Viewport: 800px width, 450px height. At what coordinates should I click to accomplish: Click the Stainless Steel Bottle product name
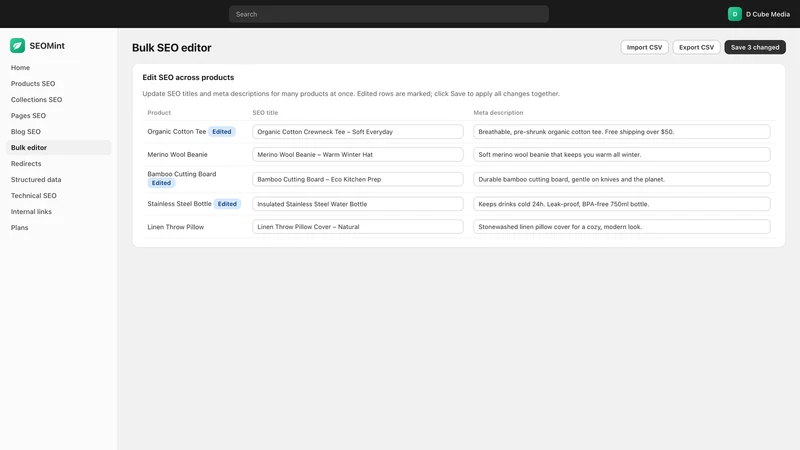[179, 204]
